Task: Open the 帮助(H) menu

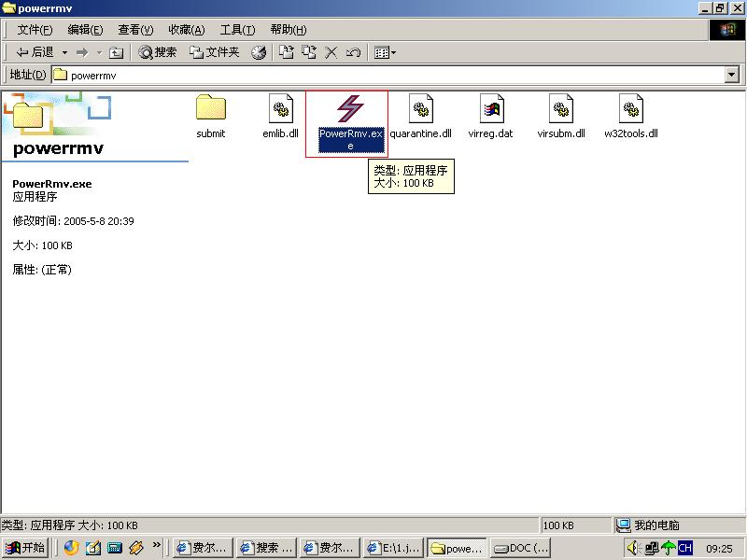Action: click(289, 30)
